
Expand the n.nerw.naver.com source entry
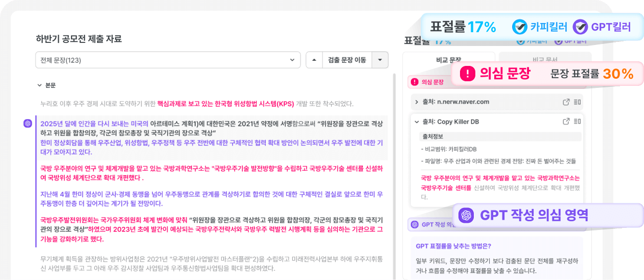(417, 102)
